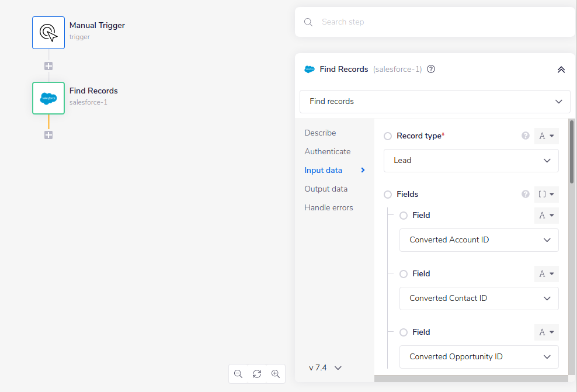Screen dimensions: 577x392
Task: Toggle the Fields mapping circle
Action: point(388,194)
